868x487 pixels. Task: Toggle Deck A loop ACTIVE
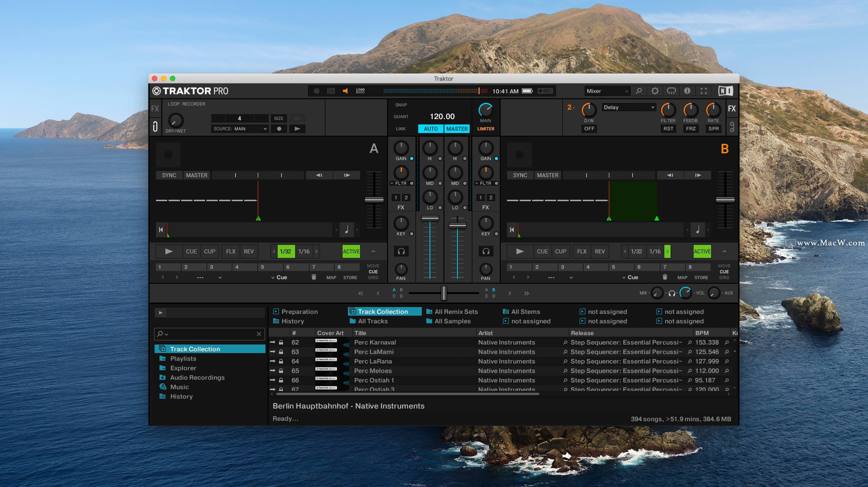click(x=351, y=252)
